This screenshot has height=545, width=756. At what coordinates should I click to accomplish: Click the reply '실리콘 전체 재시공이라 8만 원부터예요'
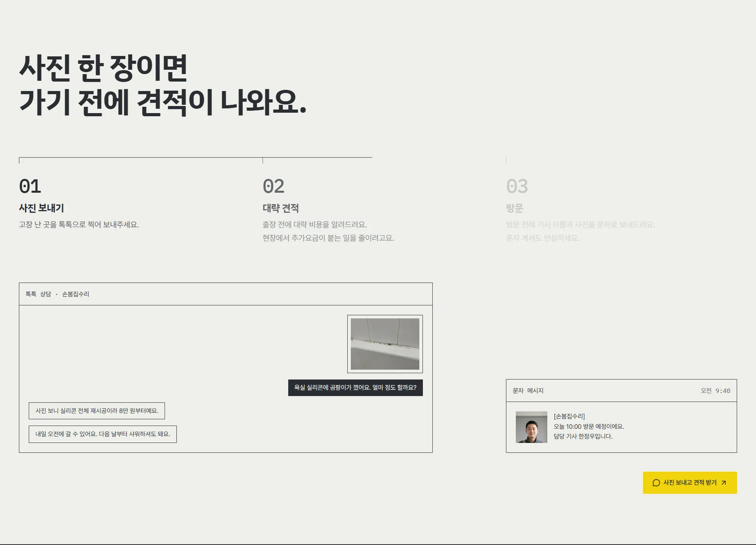97,411
